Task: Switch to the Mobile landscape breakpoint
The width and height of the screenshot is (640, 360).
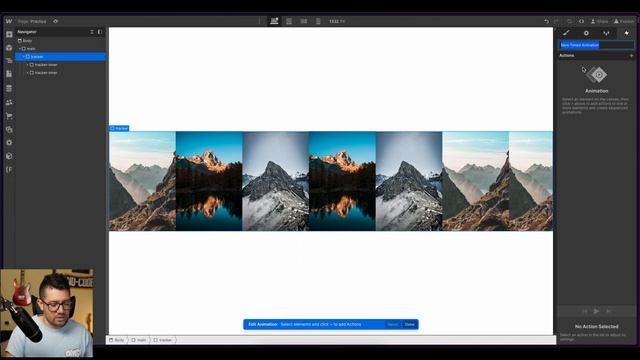Action: pyautogui.click(x=304, y=21)
